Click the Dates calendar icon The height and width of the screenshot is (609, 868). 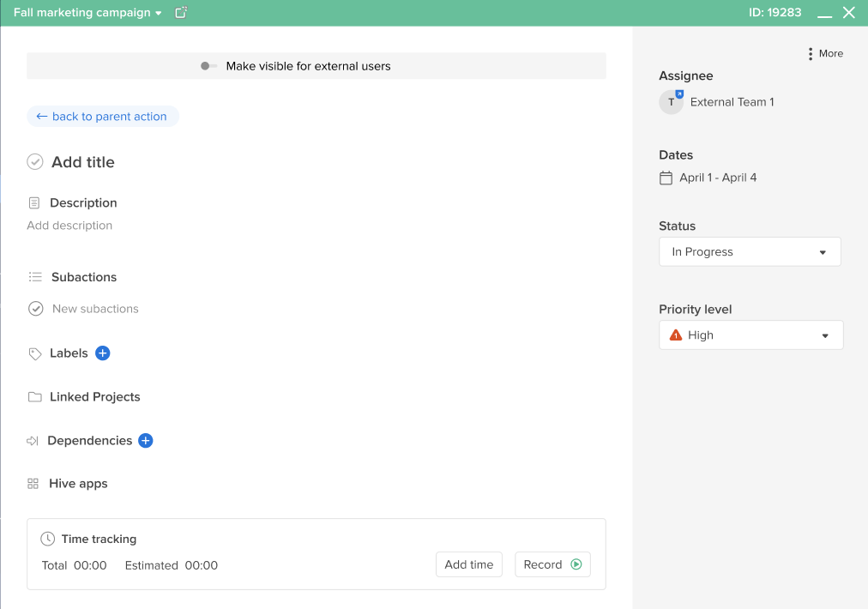coord(666,178)
